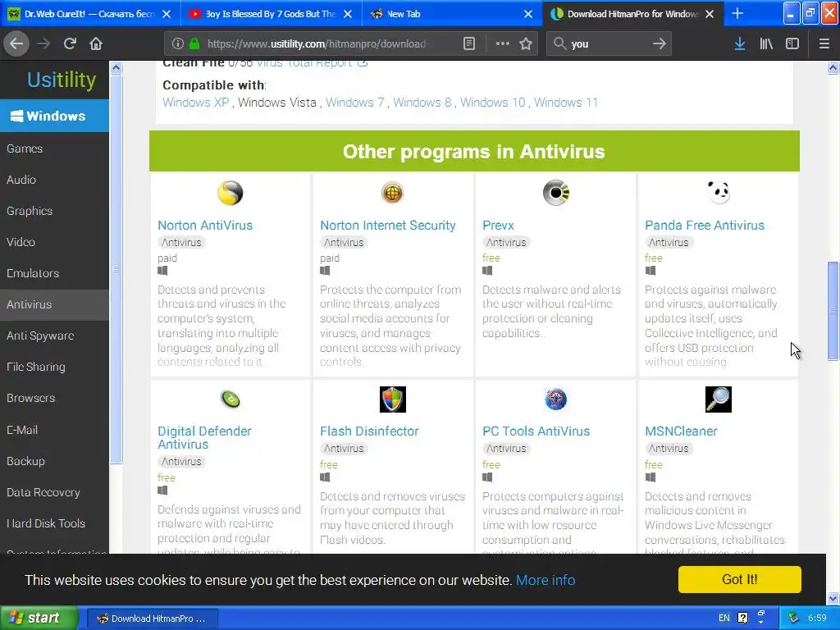The image size is (840, 630).
Task: Click the EN language indicator in taskbar
Action: 724,619
